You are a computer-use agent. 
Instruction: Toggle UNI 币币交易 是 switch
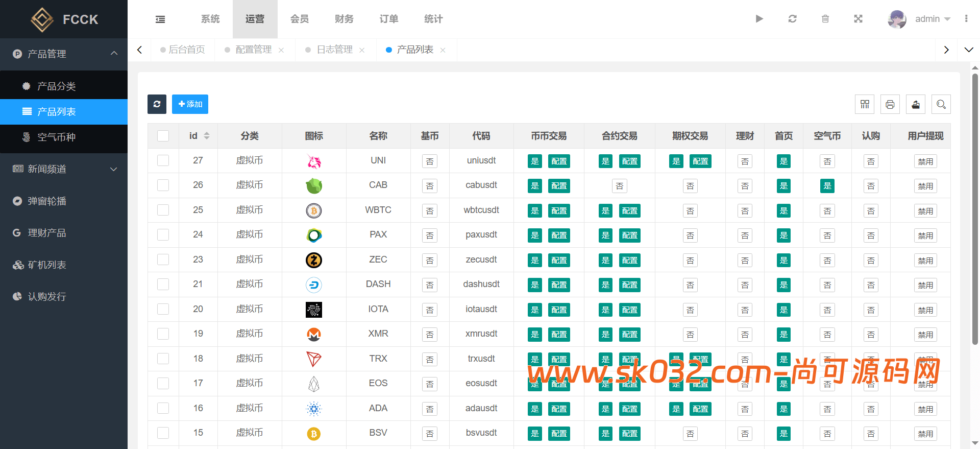pos(535,161)
